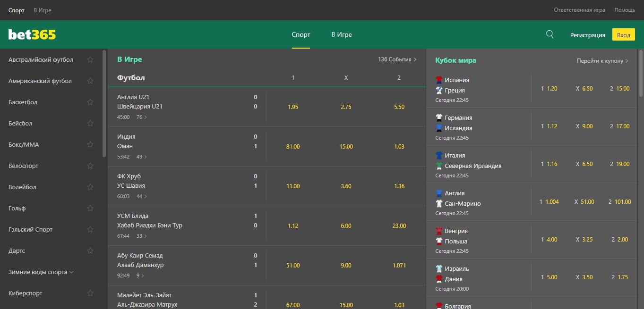Click the search magnifier icon
This screenshot has height=309, width=644.
(550, 34)
